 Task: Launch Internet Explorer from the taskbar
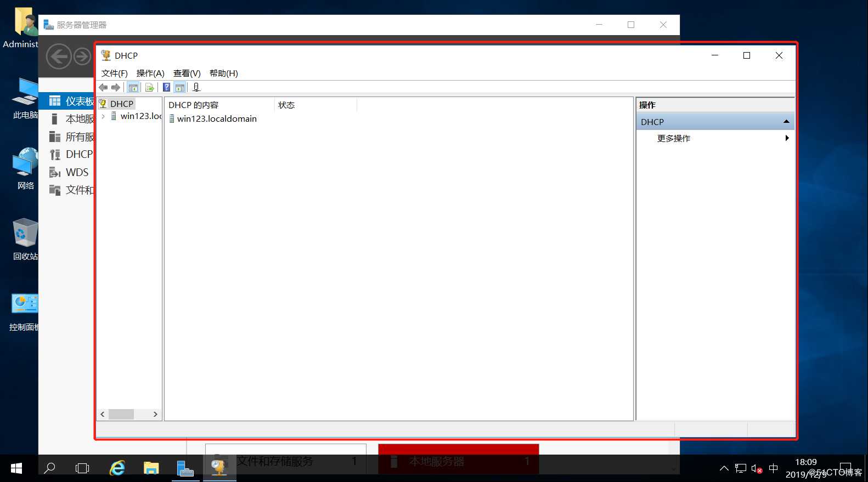coord(117,468)
